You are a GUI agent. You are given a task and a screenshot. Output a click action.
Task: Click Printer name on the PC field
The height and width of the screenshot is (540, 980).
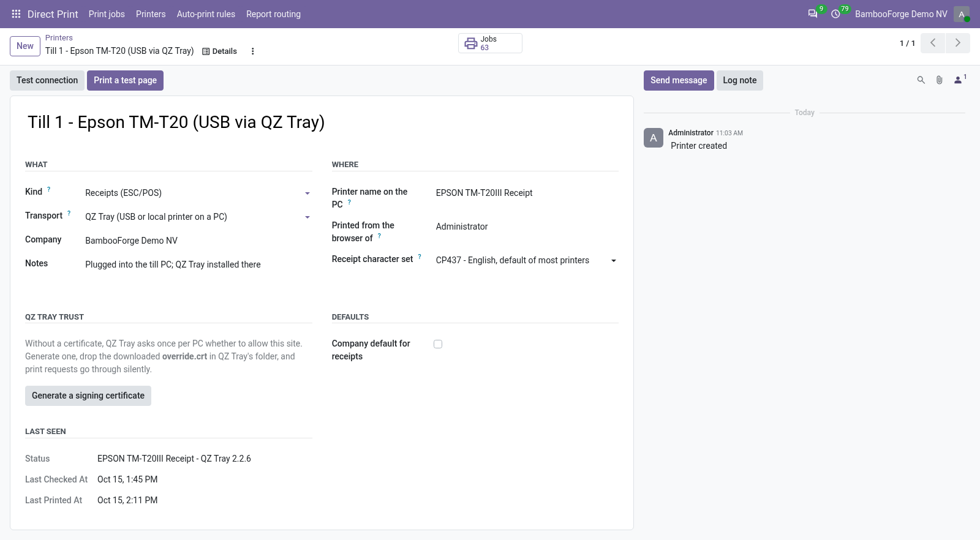pyautogui.click(x=527, y=193)
